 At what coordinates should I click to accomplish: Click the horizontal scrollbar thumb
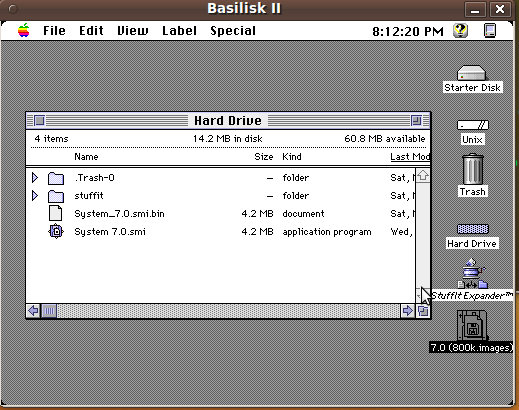[x=49, y=311]
